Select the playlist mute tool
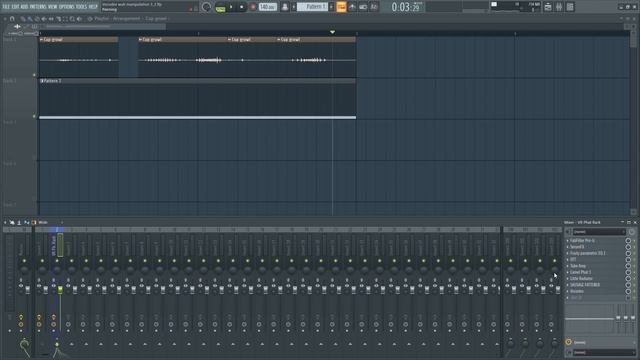 point(44,19)
